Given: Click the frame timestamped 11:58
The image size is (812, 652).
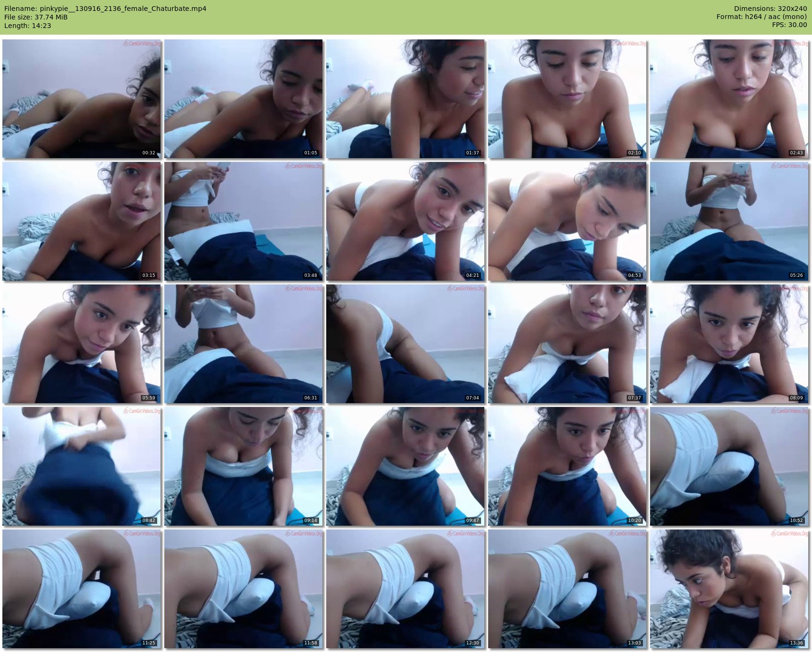Looking at the screenshot, I should pyautogui.click(x=244, y=589).
